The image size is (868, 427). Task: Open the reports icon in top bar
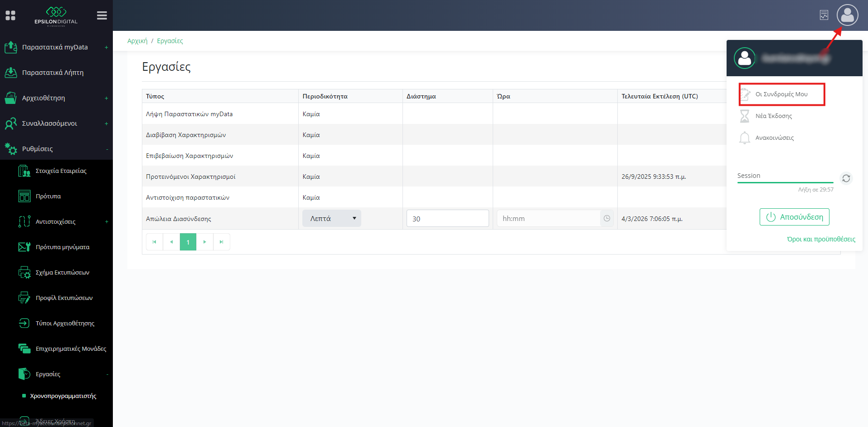tap(824, 15)
